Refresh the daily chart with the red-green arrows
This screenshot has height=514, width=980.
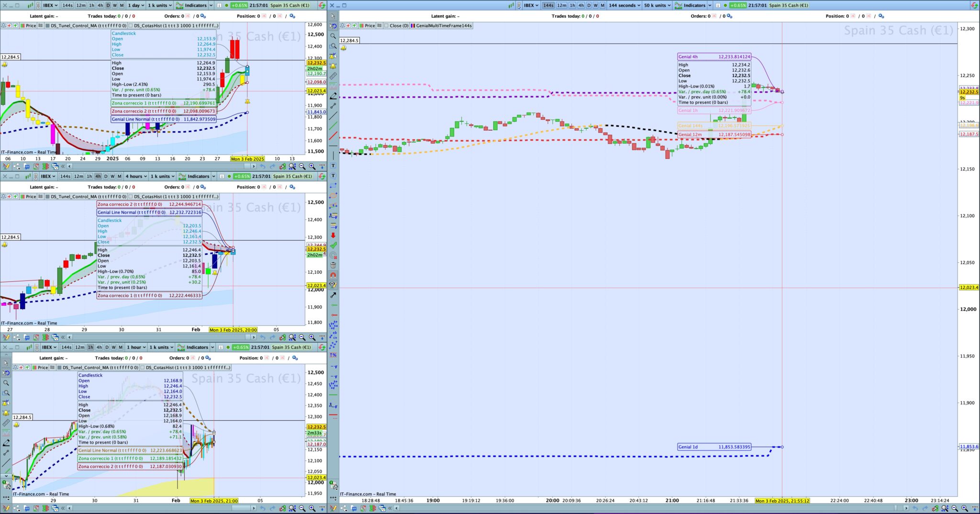[x=322, y=5]
